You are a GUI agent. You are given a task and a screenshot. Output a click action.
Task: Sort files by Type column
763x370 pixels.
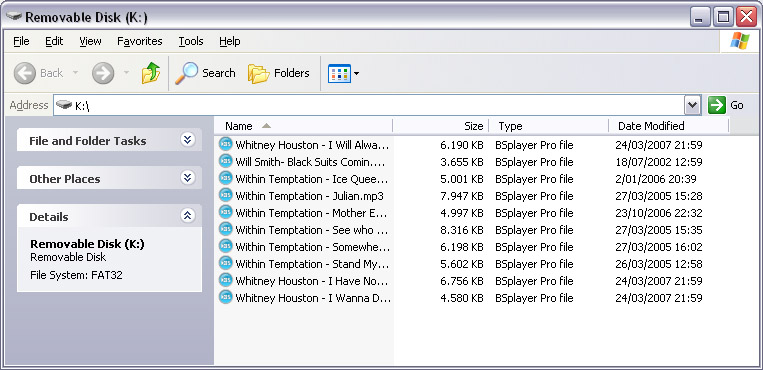coord(549,126)
